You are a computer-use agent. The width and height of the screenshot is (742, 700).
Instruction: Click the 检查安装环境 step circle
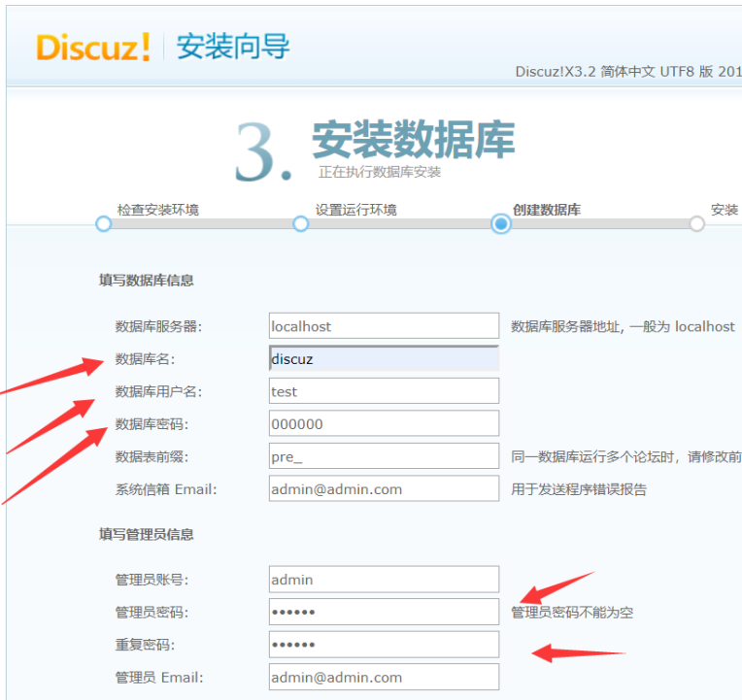[x=103, y=223]
